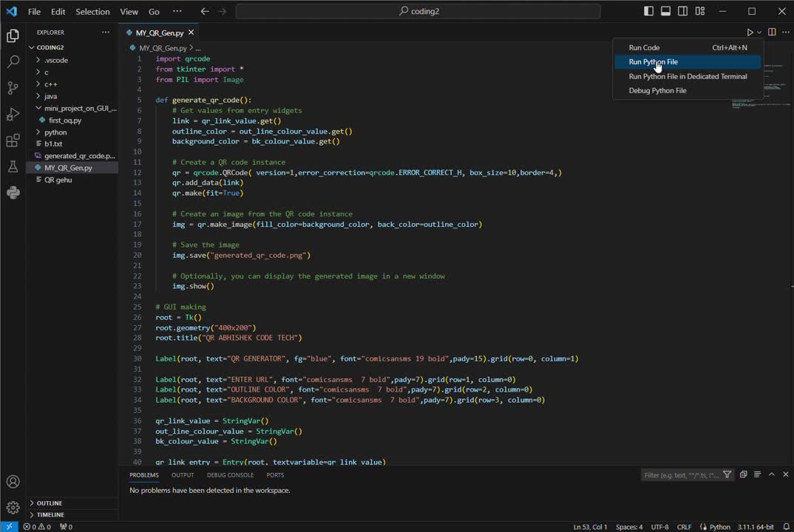The image size is (794, 532).
Task: Collapse the mini_project_on_GUI folder
Action: 72,108
